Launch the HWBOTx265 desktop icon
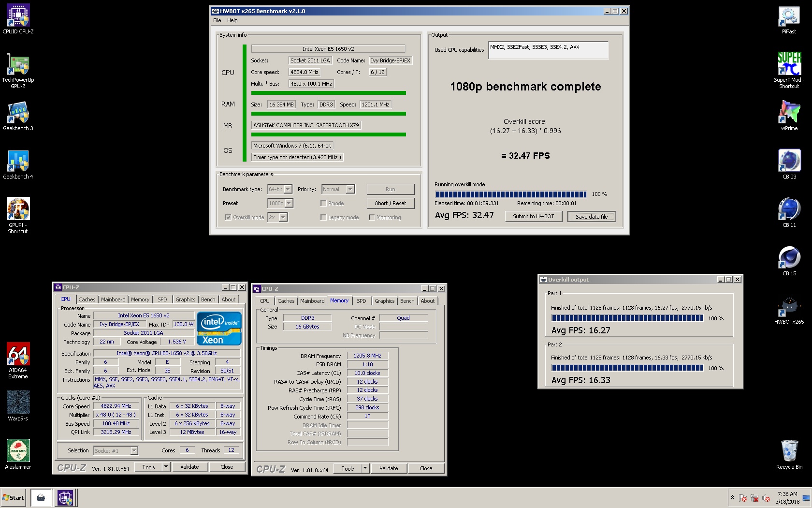The image size is (812, 508). click(x=789, y=310)
